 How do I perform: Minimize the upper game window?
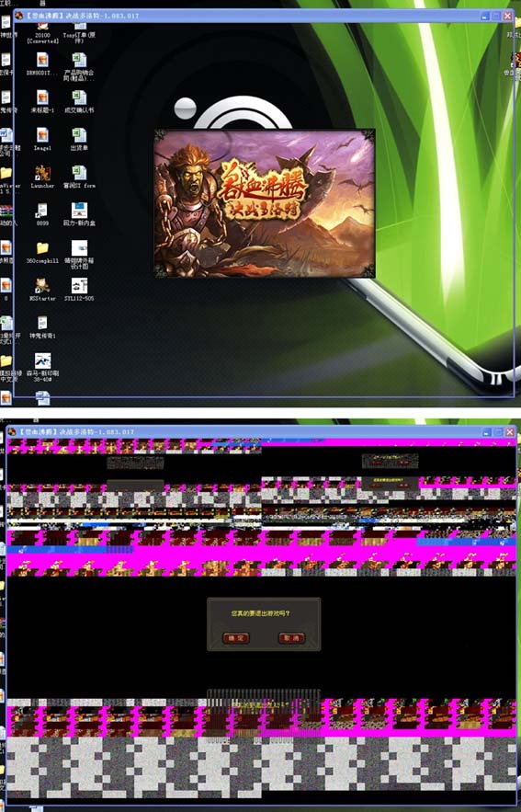click(x=485, y=16)
